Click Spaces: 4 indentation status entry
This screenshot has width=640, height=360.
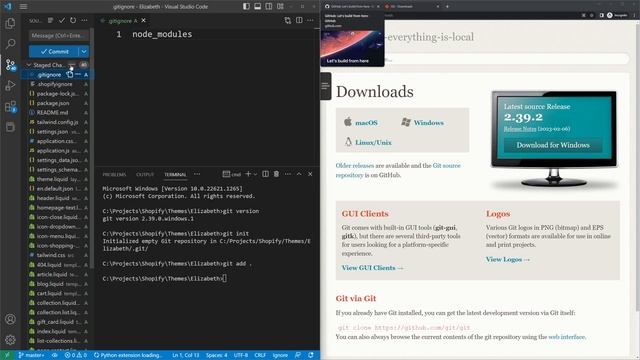point(217,355)
